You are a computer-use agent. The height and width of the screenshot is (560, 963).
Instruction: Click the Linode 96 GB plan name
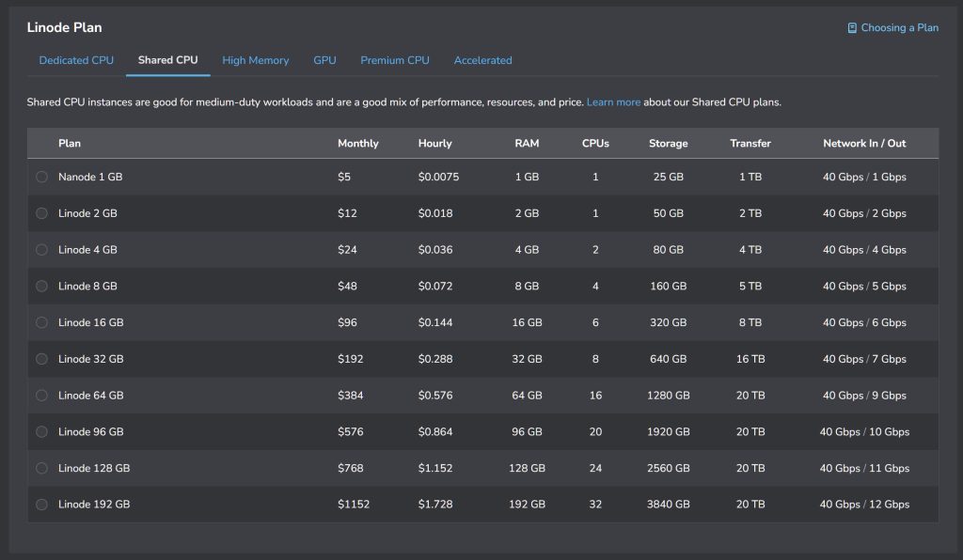click(x=91, y=431)
